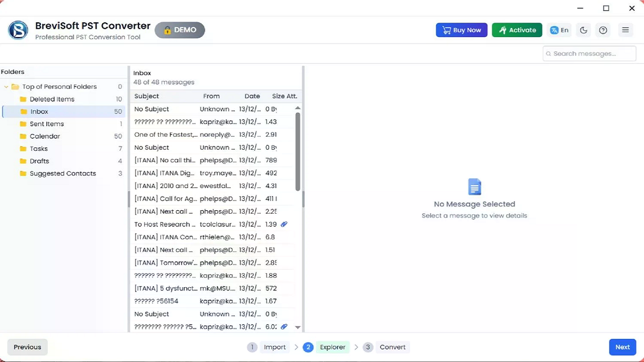This screenshot has height=362, width=644.
Task: Click the step 1 number circle
Action: [x=252, y=347]
